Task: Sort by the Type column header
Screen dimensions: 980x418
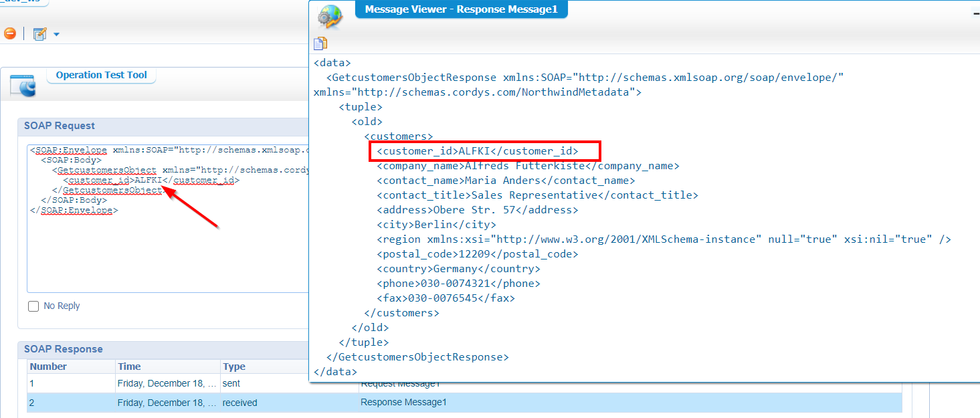Action: [x=234, y=367]
